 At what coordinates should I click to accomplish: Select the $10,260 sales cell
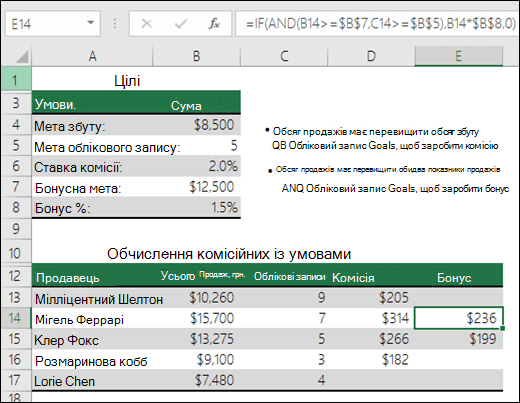197,298
